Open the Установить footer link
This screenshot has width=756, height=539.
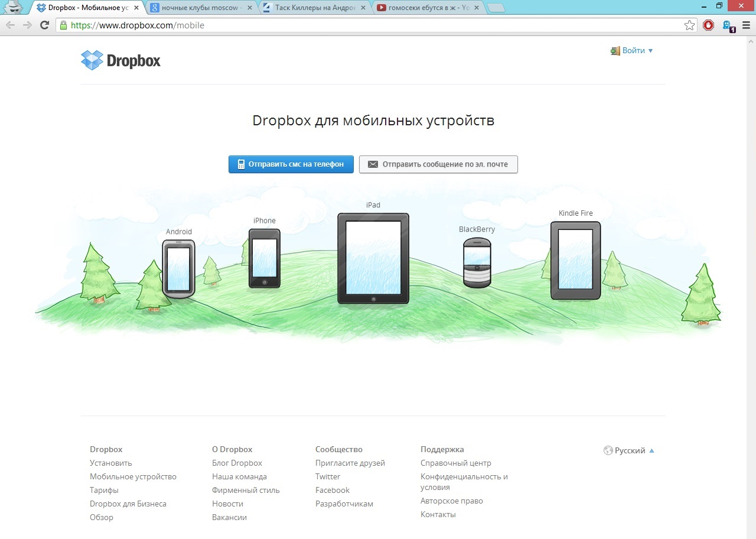[x=111, y=463]
